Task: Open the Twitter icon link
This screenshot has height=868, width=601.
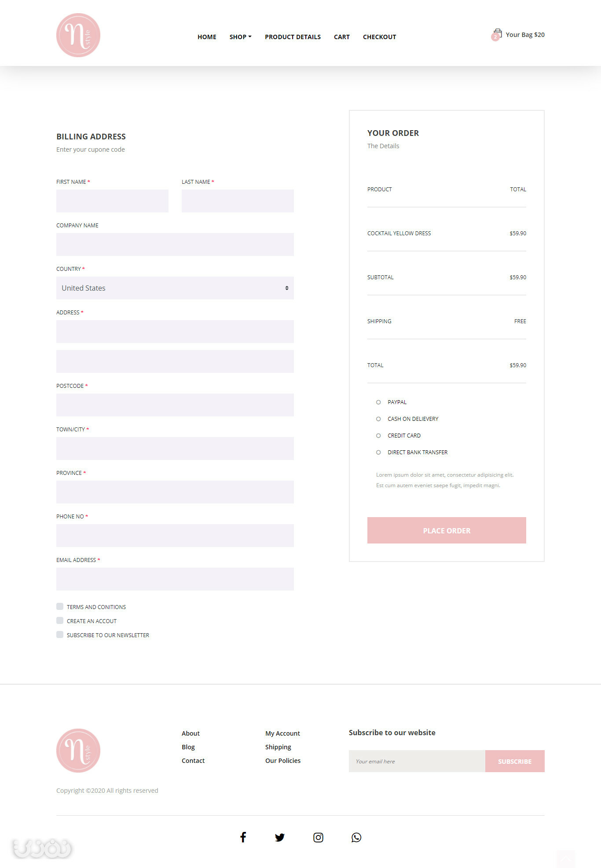Action: (x=280, y=837)
